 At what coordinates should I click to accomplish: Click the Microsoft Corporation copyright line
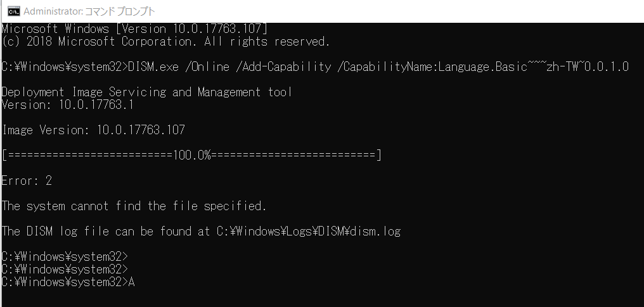coord(165,41)
